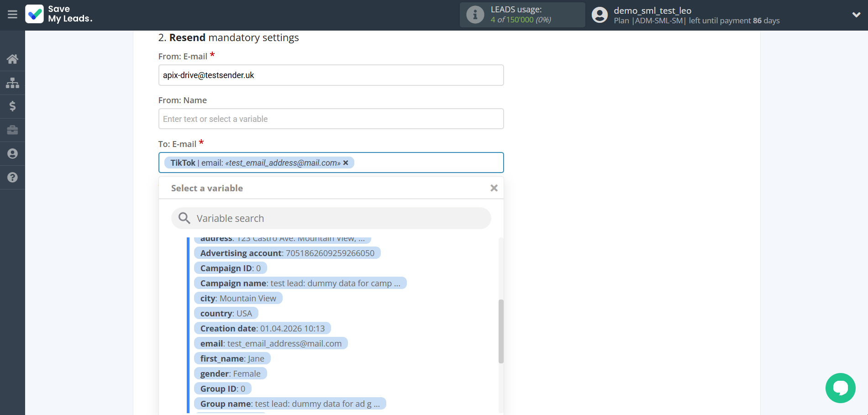Select the Home icon in the sidebar
The width and height of the screenshot is (868, 415).
point(12,59)
